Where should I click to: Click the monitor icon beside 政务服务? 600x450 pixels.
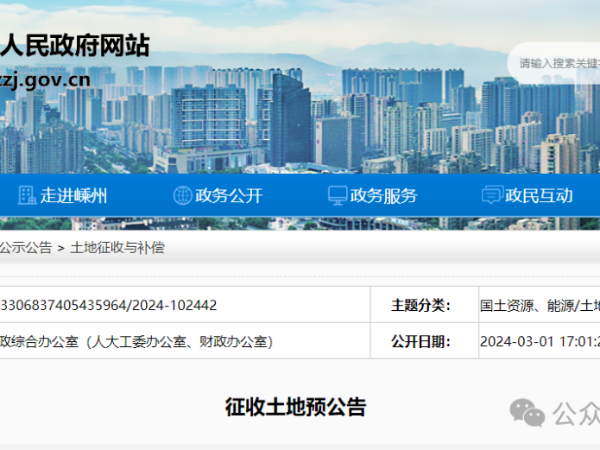337,196
